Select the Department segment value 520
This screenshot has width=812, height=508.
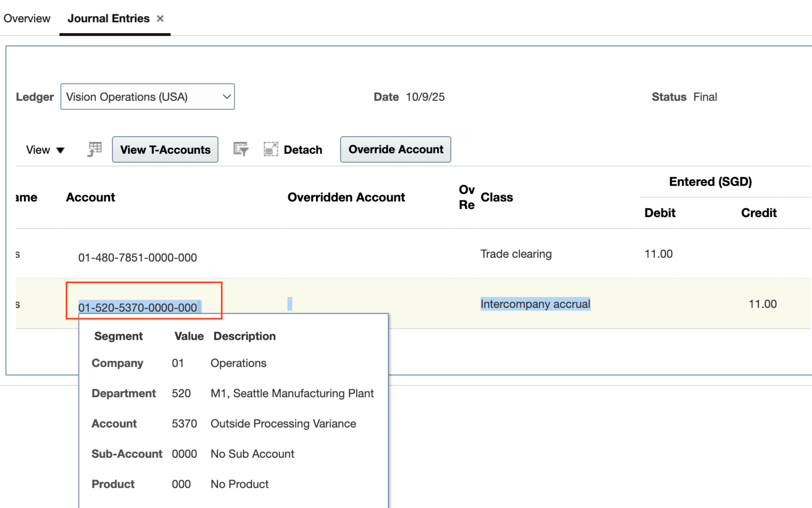[181, 393]
